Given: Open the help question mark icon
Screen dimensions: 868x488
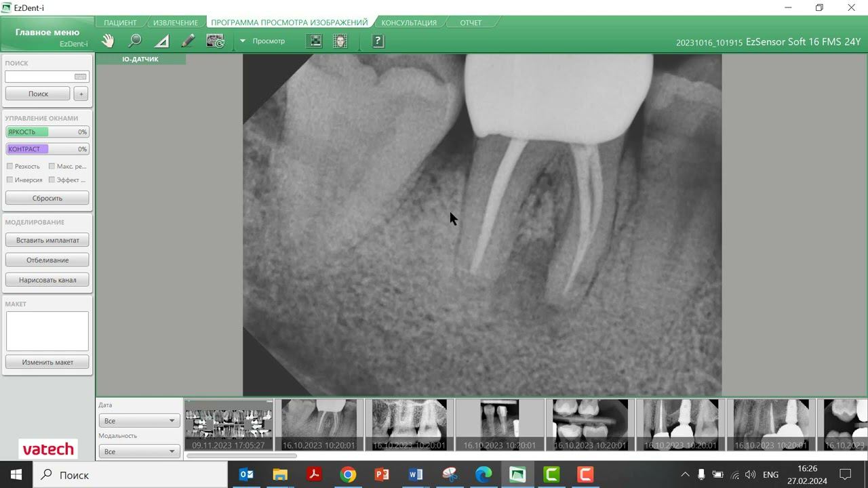Looking at the screenshot, I should [x=378, y=41].
